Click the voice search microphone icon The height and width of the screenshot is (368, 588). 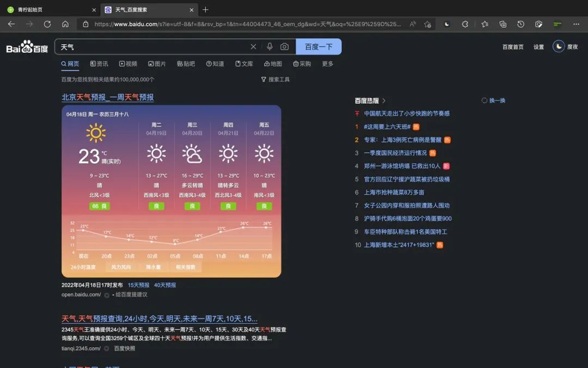270,46
